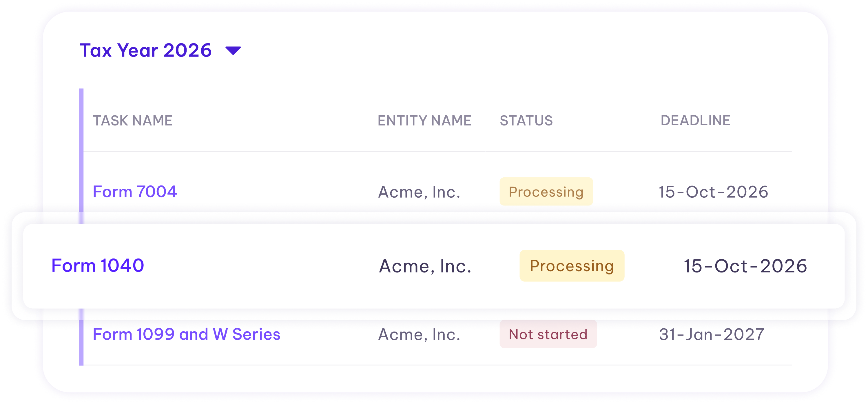This screenshot has height=404, width=868.
Task: Select Acme, Inc. entity in Form 7004 row
Action: tap(419, 192)
